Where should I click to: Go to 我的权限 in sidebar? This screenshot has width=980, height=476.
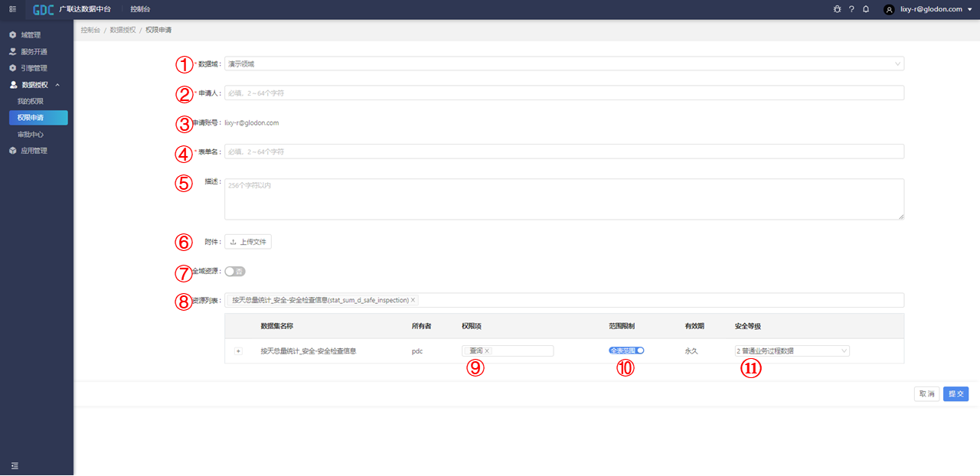(x=31, y=101)
